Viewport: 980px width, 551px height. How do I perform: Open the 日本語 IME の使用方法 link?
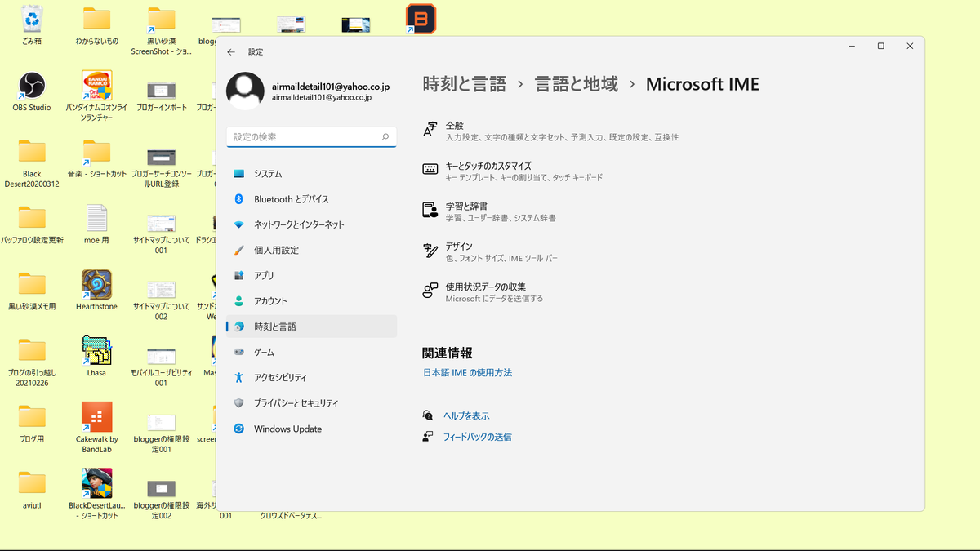467,372
